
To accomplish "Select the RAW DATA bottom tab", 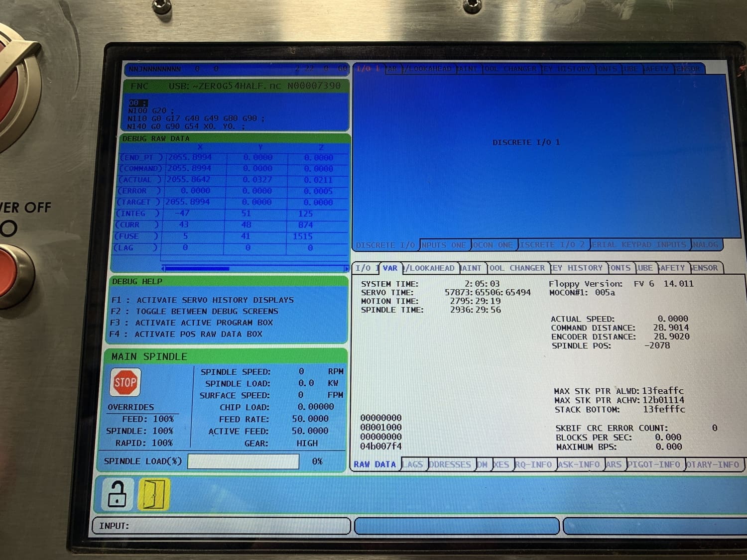I will 375,464.
